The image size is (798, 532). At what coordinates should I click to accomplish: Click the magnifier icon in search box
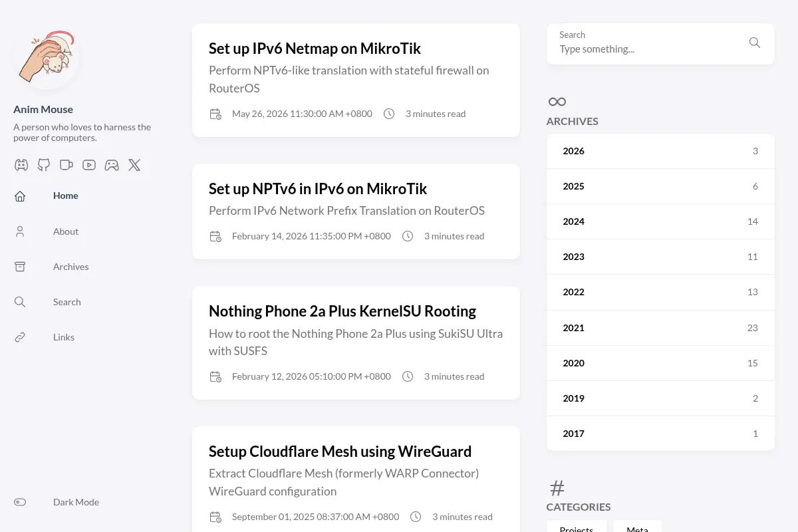(x=755, y=43)
